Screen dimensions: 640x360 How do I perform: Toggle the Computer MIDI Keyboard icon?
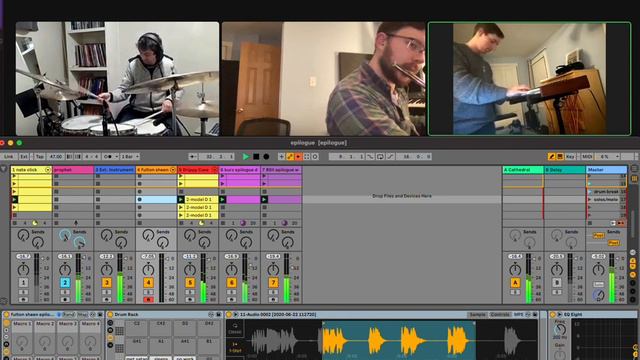(560, 156)
